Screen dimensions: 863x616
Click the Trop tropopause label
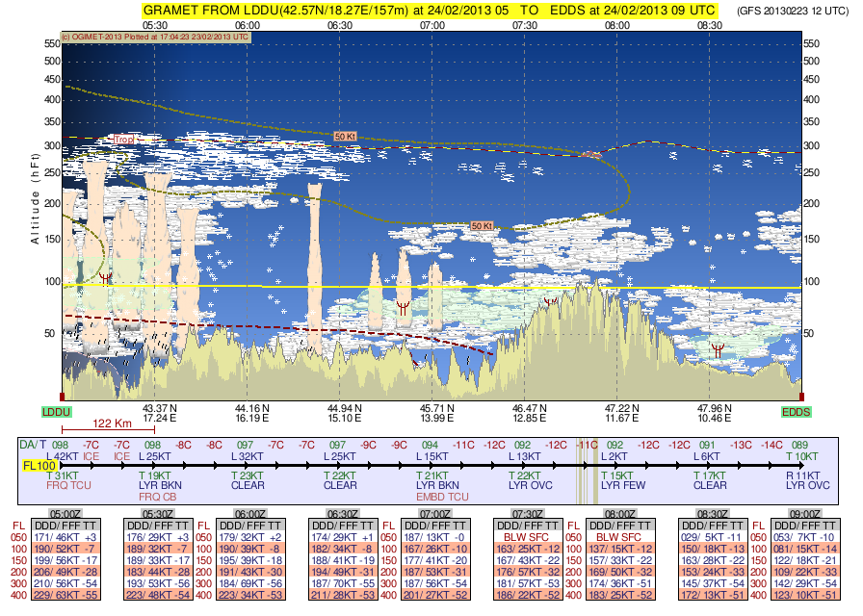point(122,140)
